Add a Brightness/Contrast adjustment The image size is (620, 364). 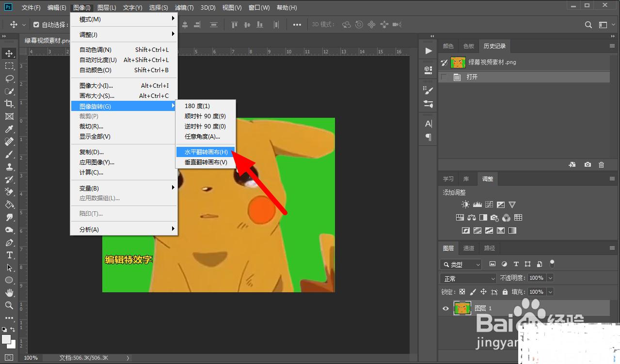465,205
